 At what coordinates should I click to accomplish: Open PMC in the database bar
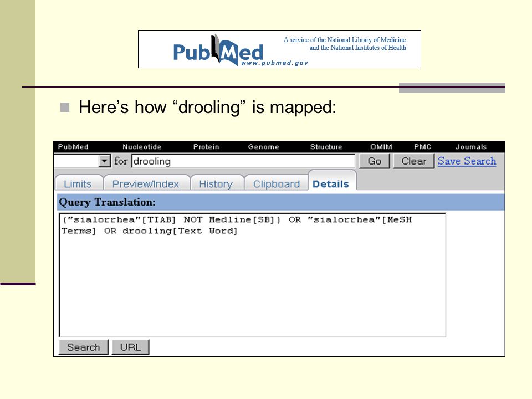pyautogui.click(x=422, y=147)
